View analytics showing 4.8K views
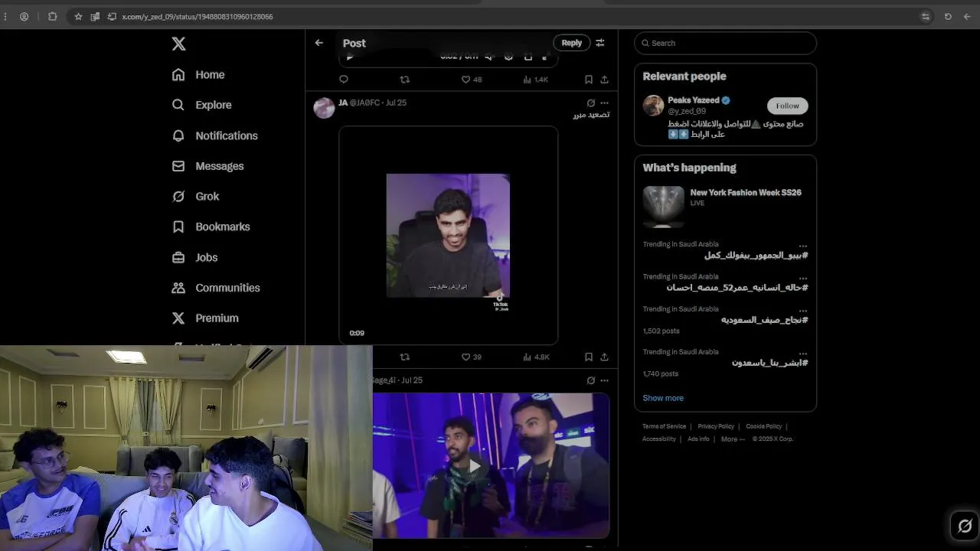This screenshot has width=980, height=551. pyautogui.click(x=536, y=357)
